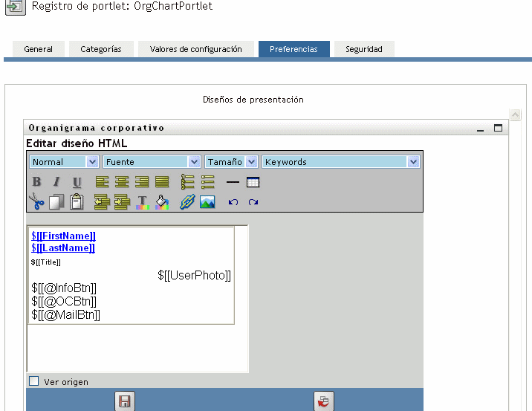
Task: Copy selection with the copy icon
Action: [56, 202]
